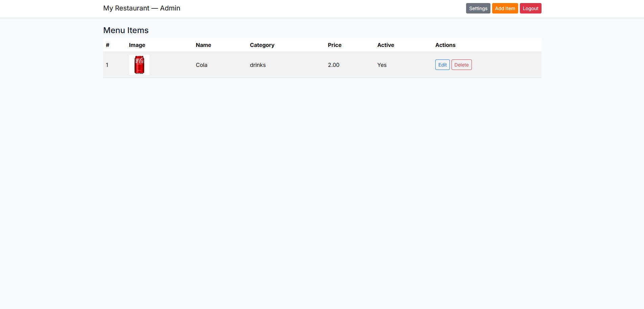
Task: Select the Name column header
Action: coord(203,45)
